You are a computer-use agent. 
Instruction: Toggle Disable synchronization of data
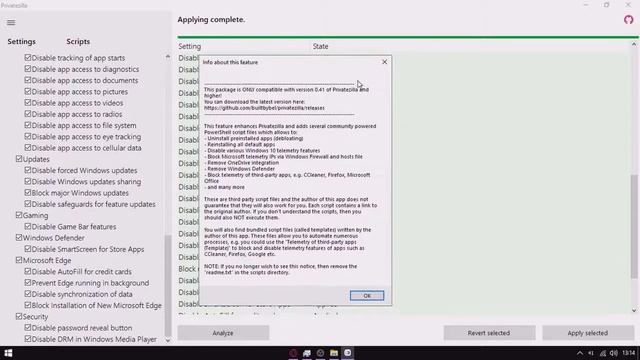(x=28, y=293)
